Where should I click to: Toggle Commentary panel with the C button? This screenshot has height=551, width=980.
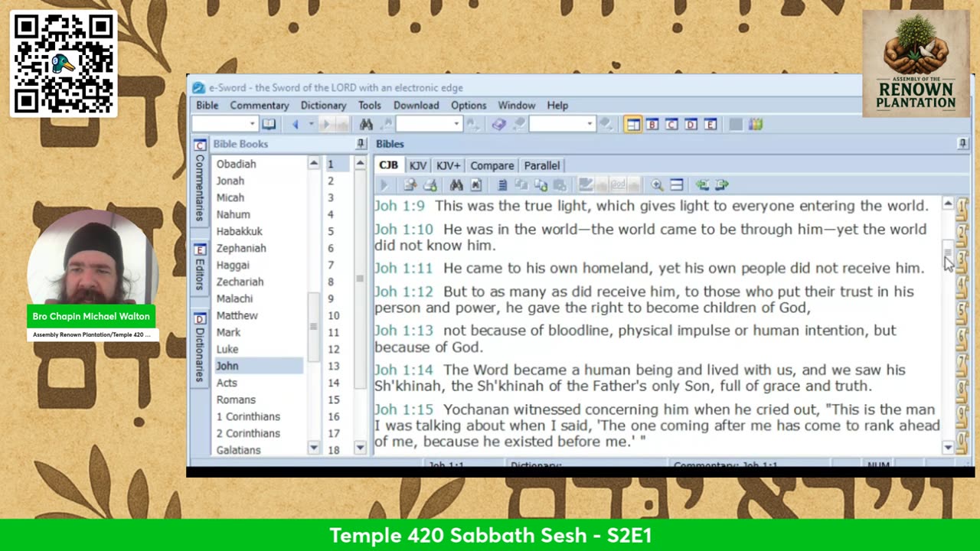coord(671,124)
